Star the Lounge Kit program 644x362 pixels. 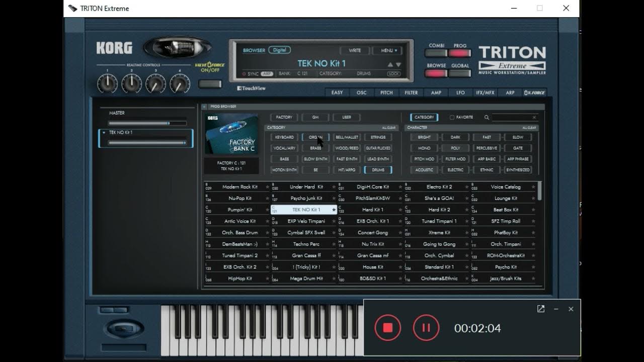534,199
